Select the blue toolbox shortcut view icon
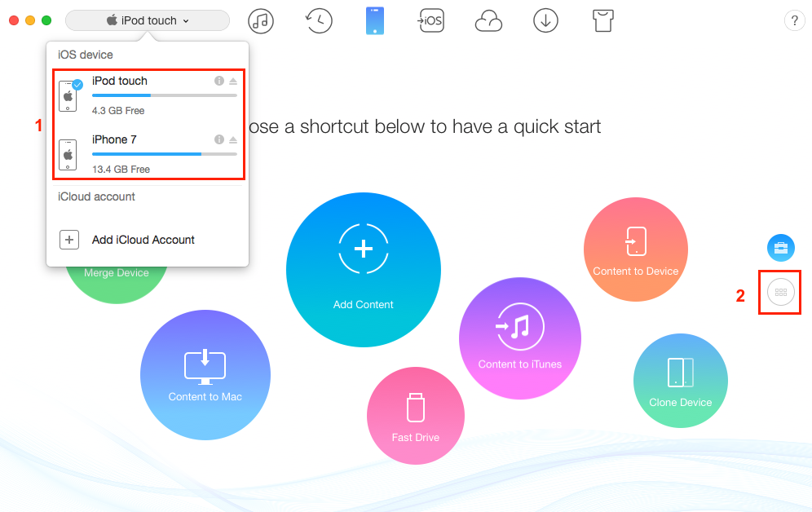The width and height of the screenshot is (812, 512). [x=781, y=248]
